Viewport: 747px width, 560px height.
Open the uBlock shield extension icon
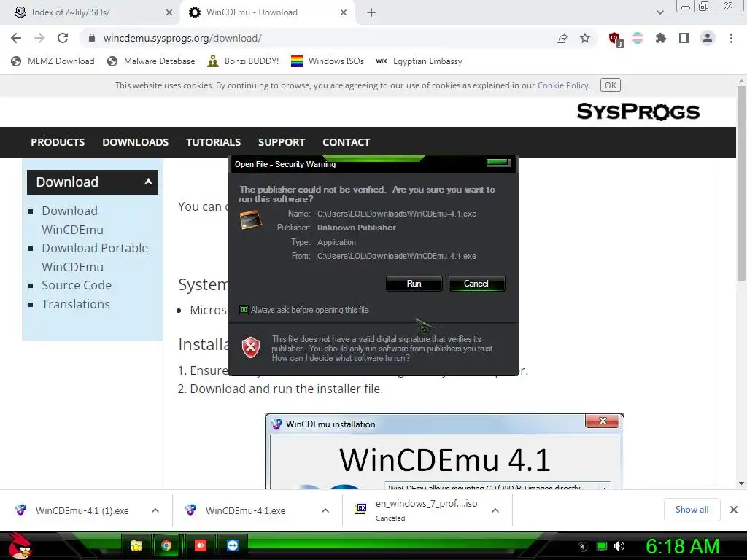pyautogui.click(x=615, y=39)
